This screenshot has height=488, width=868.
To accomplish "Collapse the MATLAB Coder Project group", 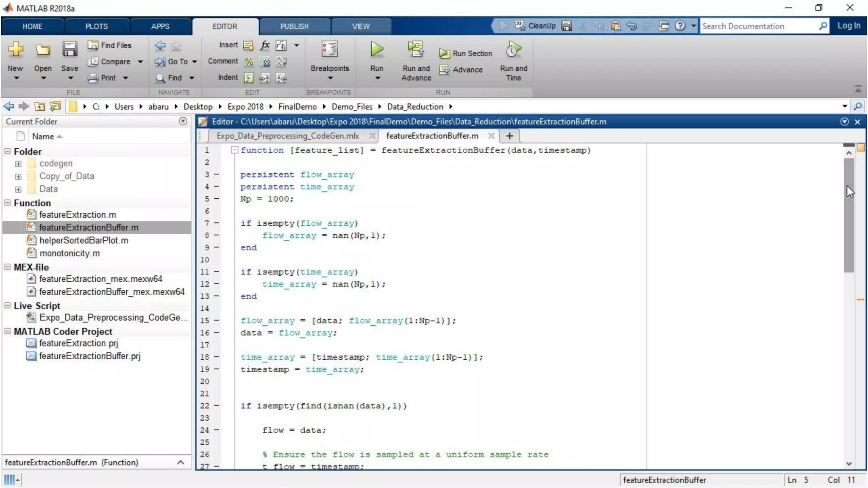I will (x=8, y=331).
